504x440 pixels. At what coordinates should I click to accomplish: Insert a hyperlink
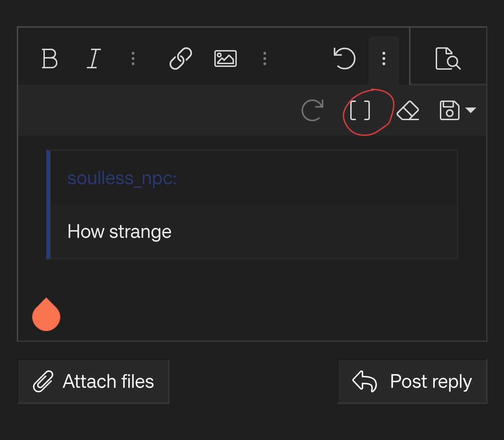pos(180,58)
